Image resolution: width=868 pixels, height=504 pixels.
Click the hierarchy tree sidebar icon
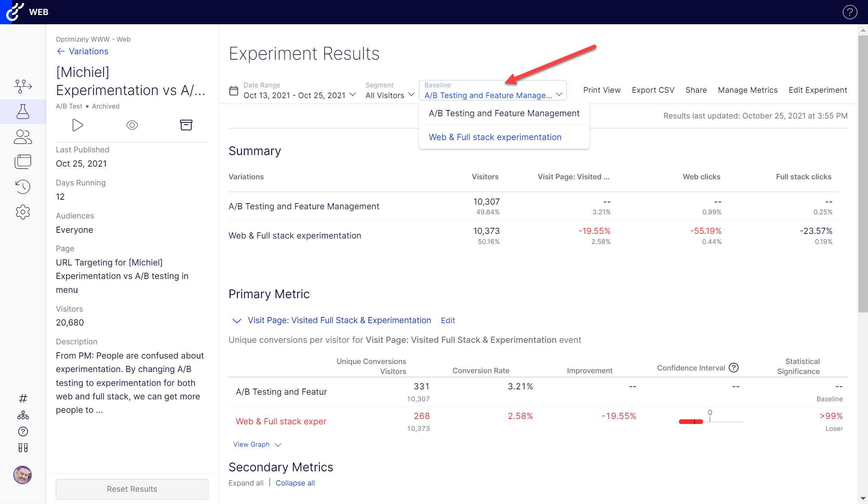coord(23,415)
